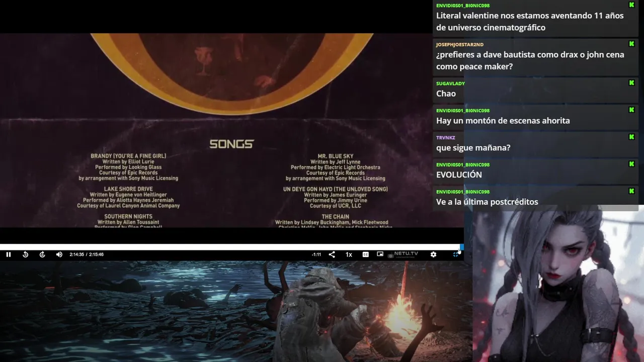This screenshot has width=644, height=362.
Task: Change the 1x playback speed
Action: [349, 254]
